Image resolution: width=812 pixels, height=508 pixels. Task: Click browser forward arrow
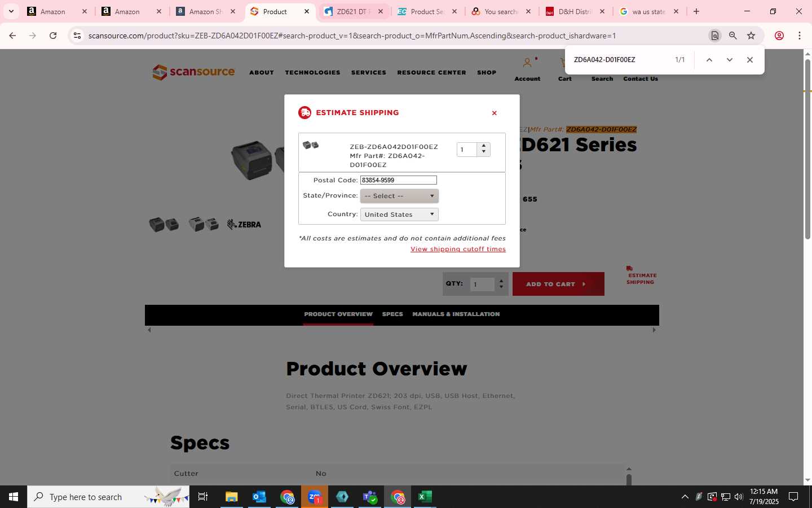pos(33,36)
